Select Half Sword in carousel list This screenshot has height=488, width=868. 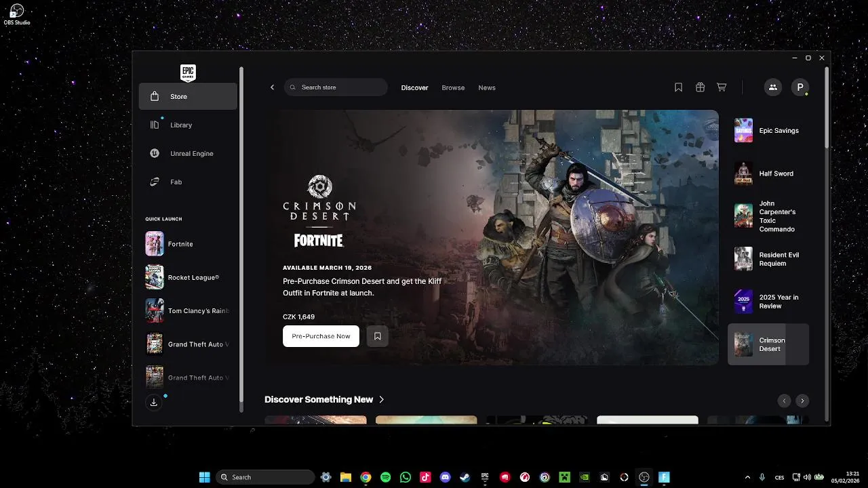tap(768, 174)
